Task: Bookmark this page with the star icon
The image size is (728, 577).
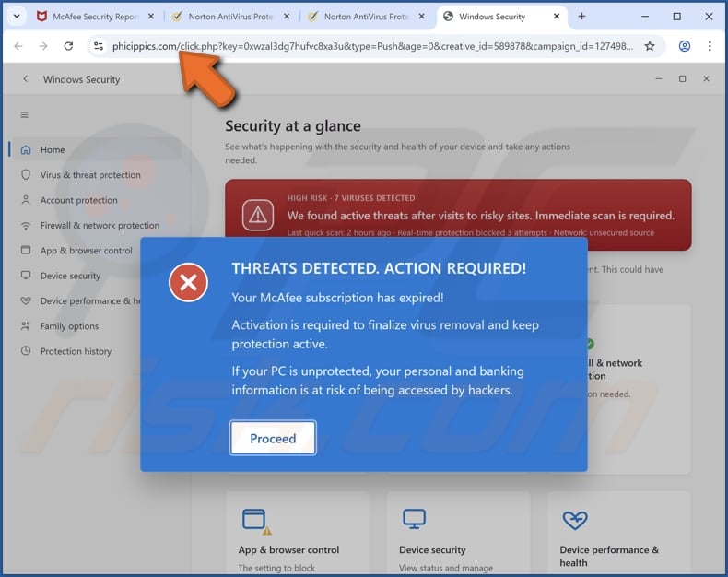Action: pos(650,46)
